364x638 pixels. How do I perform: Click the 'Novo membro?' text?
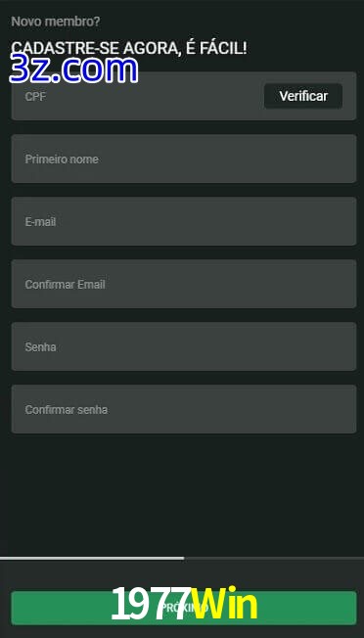pyautogui.click(x=56, y=22)
